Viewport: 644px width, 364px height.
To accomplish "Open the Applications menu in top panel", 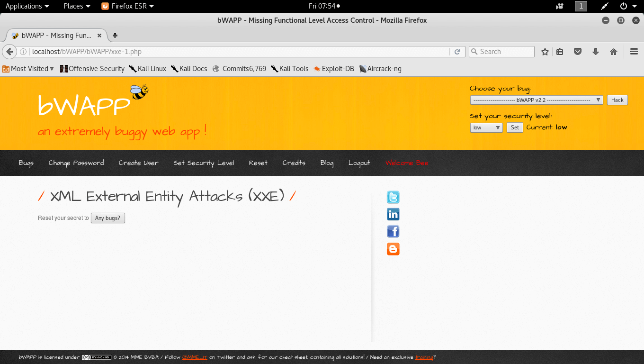I will pyautogui.click(x=27, y=6).
